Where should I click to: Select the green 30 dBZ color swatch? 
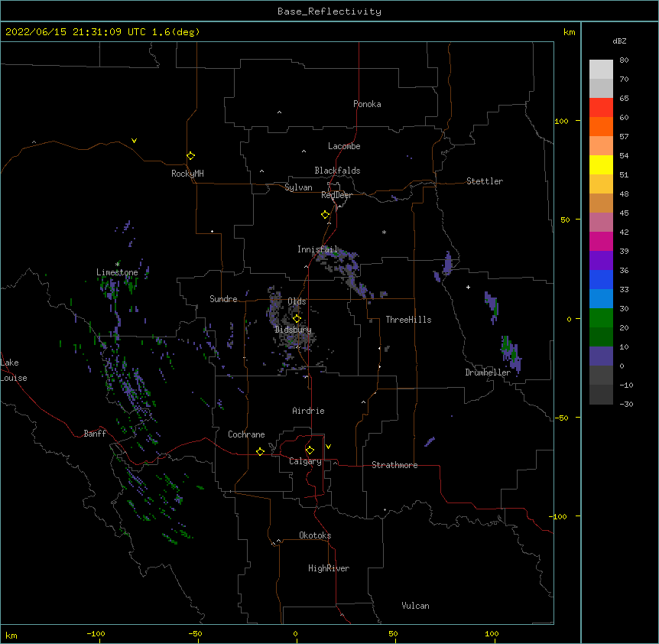pos(601,318)
